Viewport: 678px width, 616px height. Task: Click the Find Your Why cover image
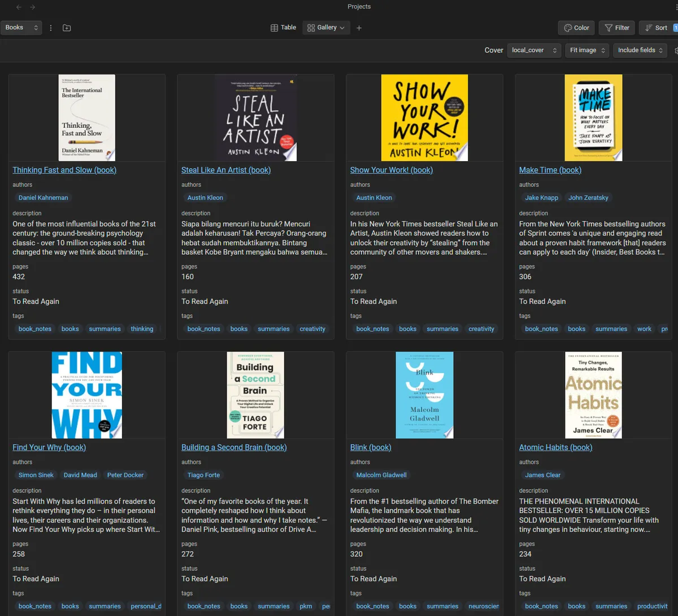(x=86, y=395)
